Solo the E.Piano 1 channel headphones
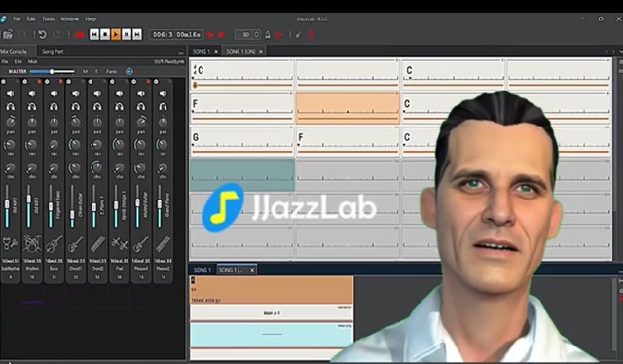 coord(97,106)
